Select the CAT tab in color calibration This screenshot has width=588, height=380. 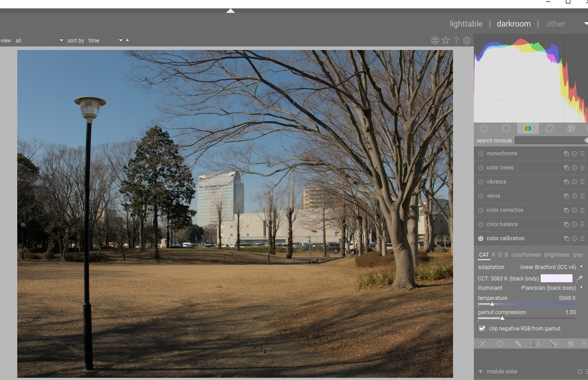pos(484,255)
